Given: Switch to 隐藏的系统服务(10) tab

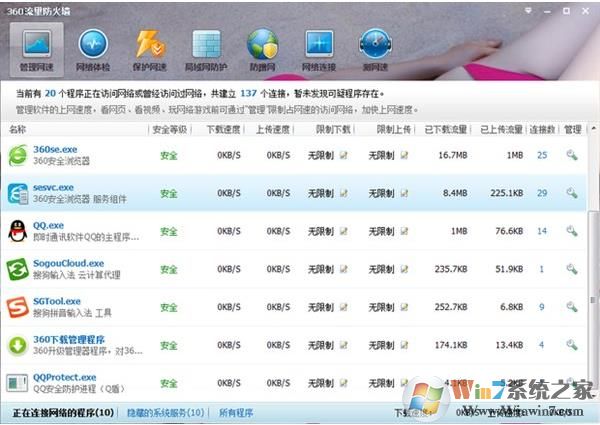Looking at the screenshot, I should pos(165,413).
